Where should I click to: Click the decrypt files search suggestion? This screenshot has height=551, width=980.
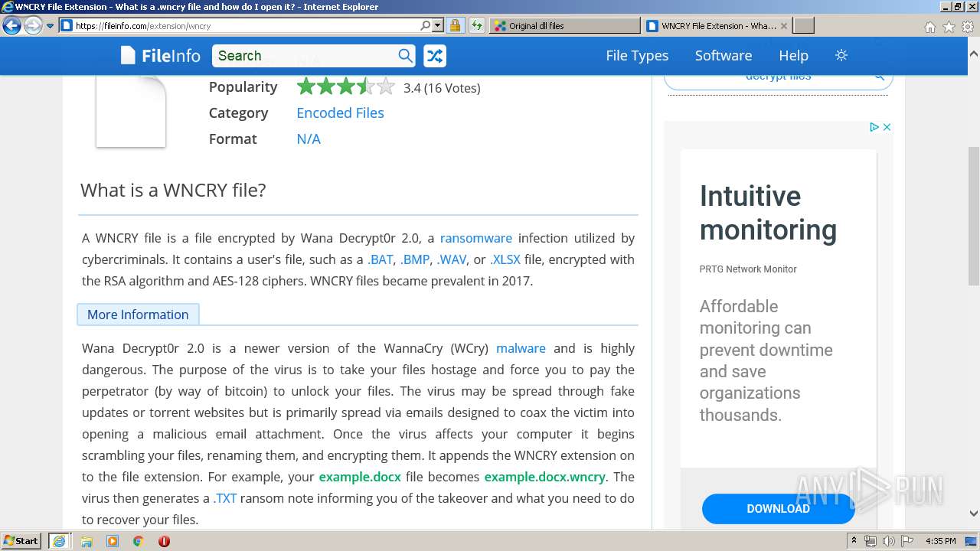click(778, 77)
